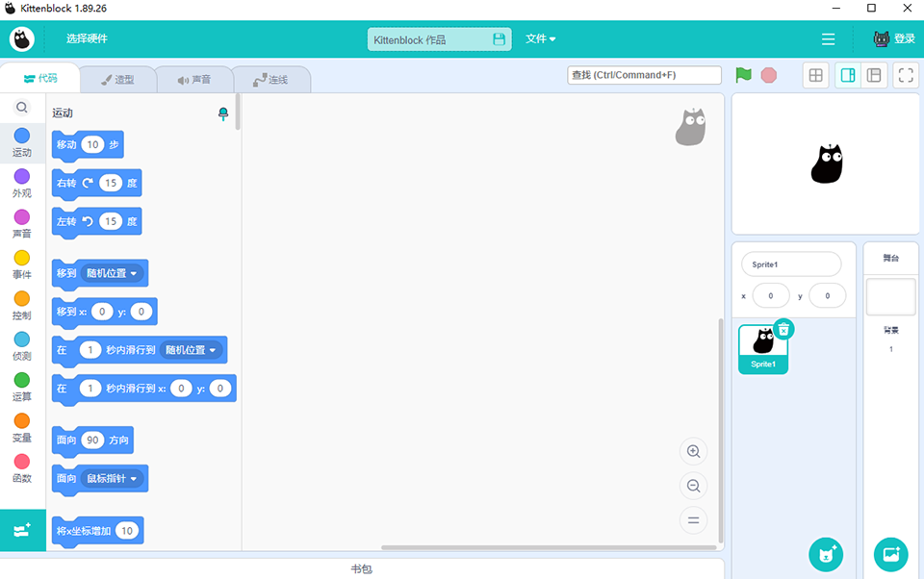
Task: Pin the 运动 block palette
Action: point(223,113)
